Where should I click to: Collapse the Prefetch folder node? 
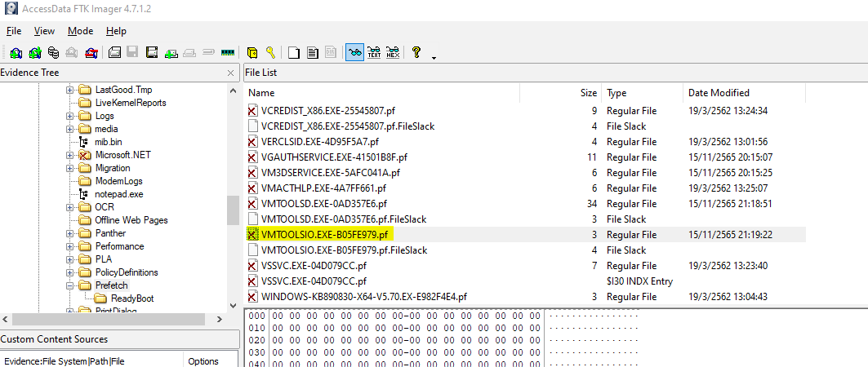pos(69,285)
